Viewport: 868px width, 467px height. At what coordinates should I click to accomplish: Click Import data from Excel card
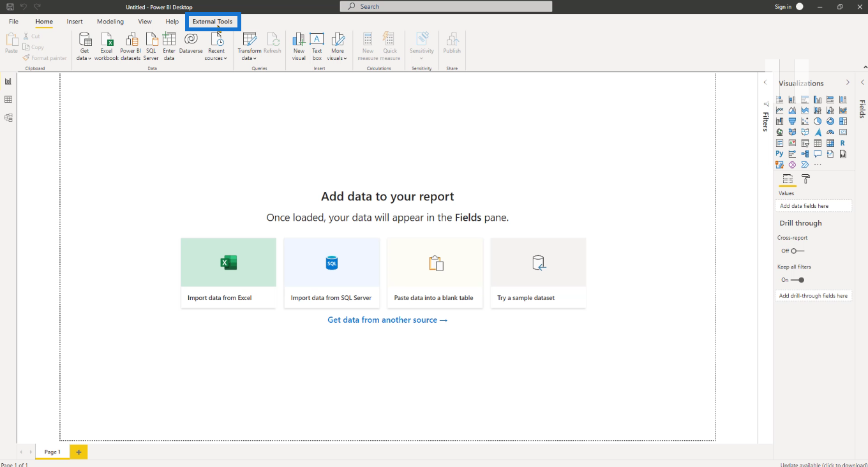(x=228, y=273)
